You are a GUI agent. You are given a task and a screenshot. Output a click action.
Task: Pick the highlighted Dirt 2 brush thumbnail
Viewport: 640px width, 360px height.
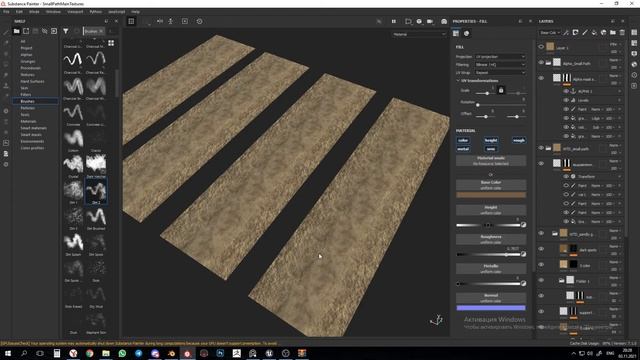click(x=96, y=191)
